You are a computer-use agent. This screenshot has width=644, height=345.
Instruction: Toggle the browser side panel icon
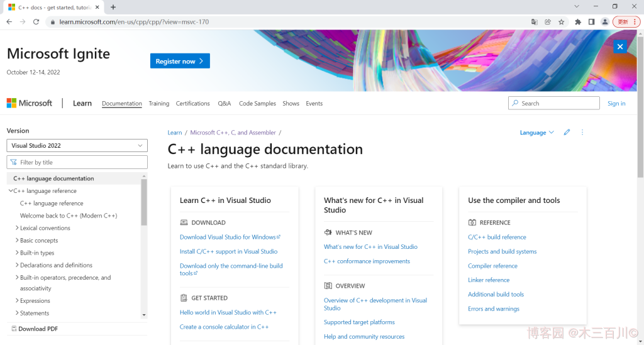[591, 22]
